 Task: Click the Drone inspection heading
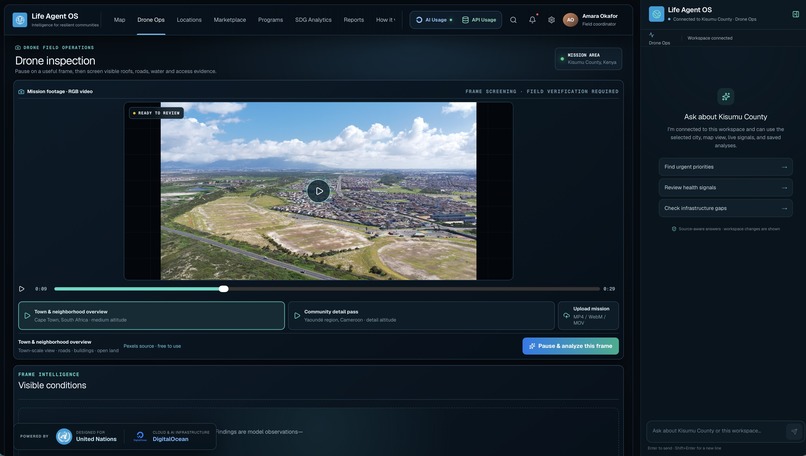(55, 61)
